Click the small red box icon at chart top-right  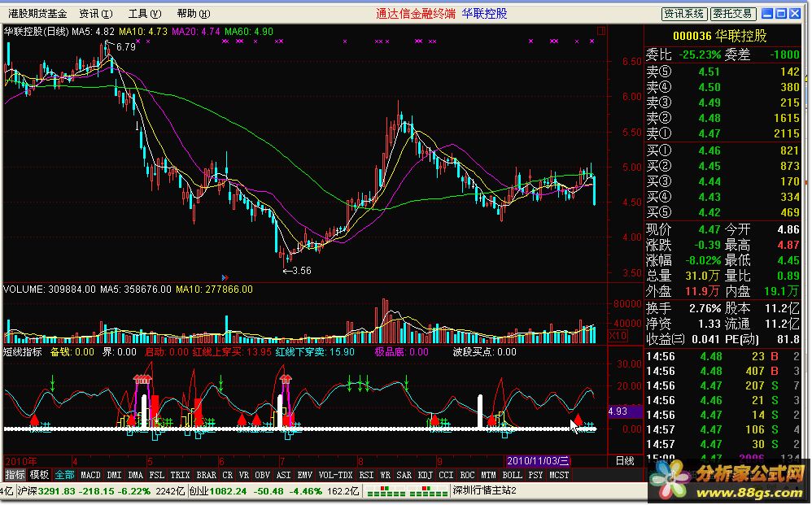pyautogui.click(x=601, y=31)
